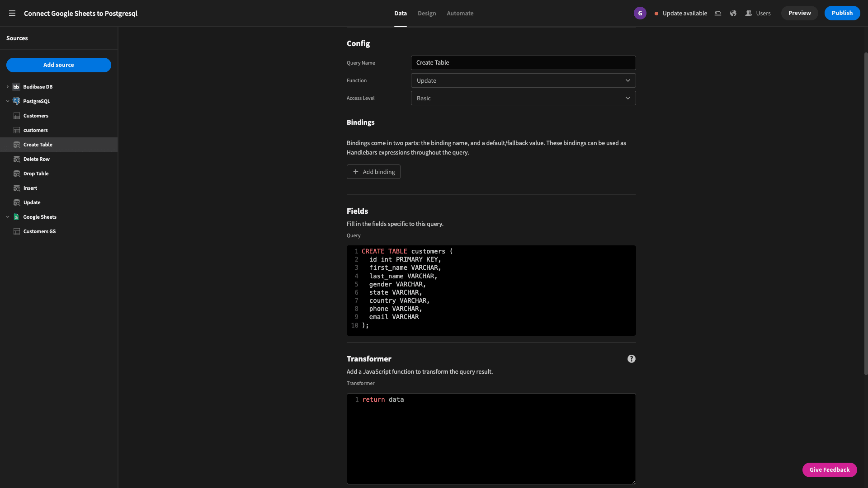
Task: Open the hamburger menu icon
Action: pos(12,13)
